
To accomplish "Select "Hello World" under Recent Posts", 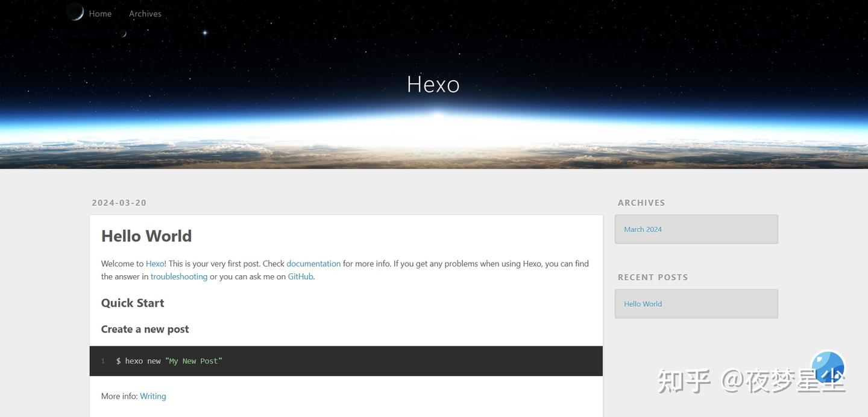I will (x=643, y=304).
